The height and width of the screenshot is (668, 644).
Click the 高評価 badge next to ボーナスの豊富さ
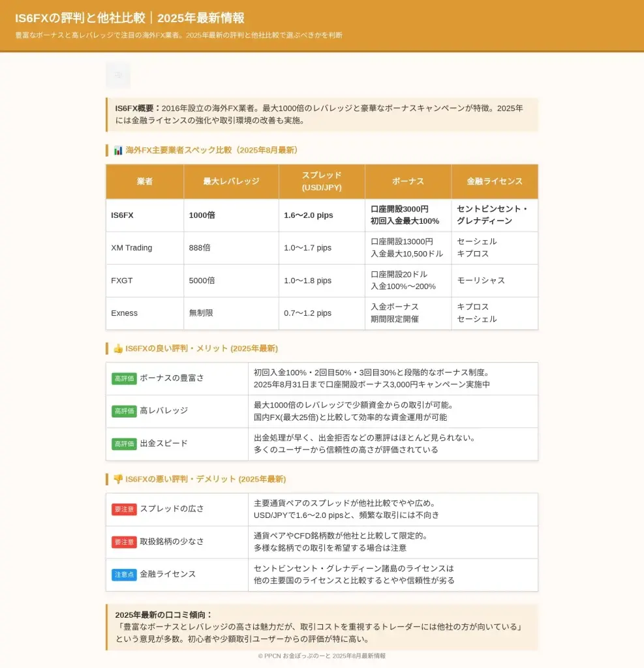tap(124, 378)
